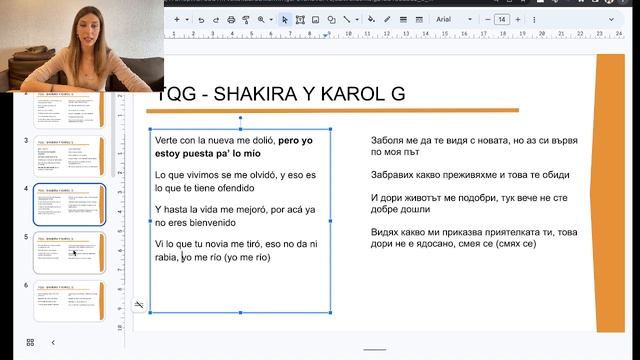This screenshot has height=360, width=640.
Task: Click the speaker notes drag handle below the slide
Action: 375,350
